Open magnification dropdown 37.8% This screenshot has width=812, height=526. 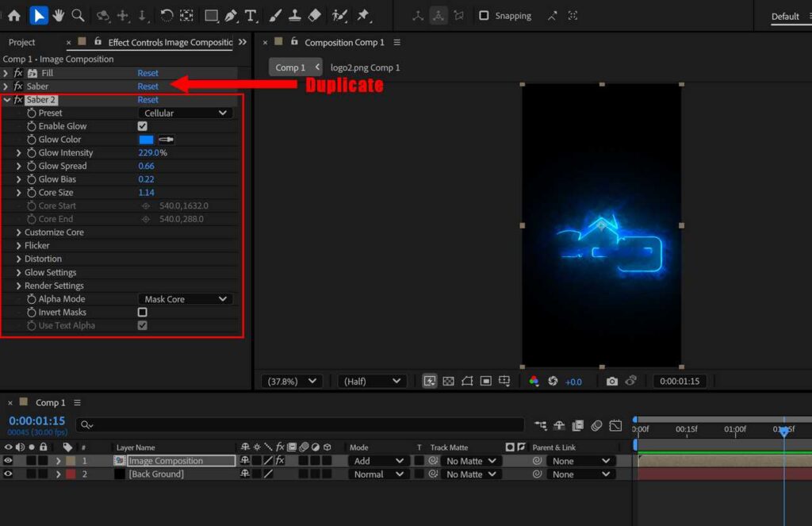pos(292,382)
